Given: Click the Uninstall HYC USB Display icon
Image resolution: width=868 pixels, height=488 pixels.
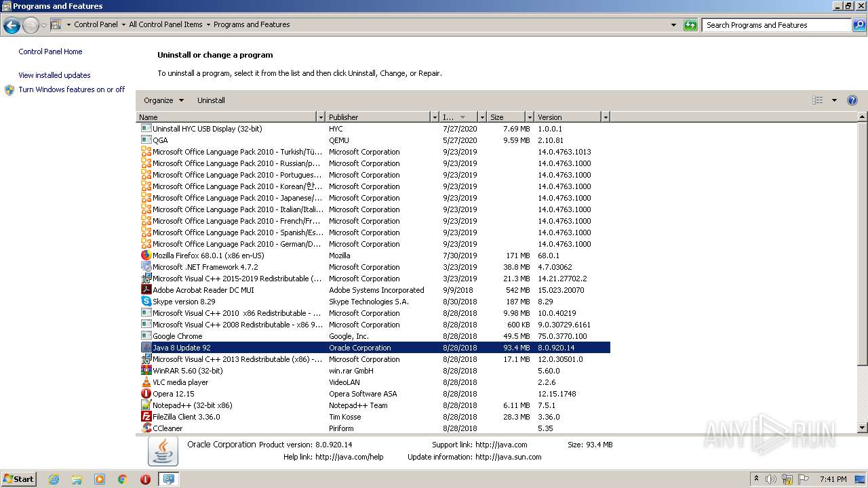Looking at the screenshot, I should [x=146, y=129].
